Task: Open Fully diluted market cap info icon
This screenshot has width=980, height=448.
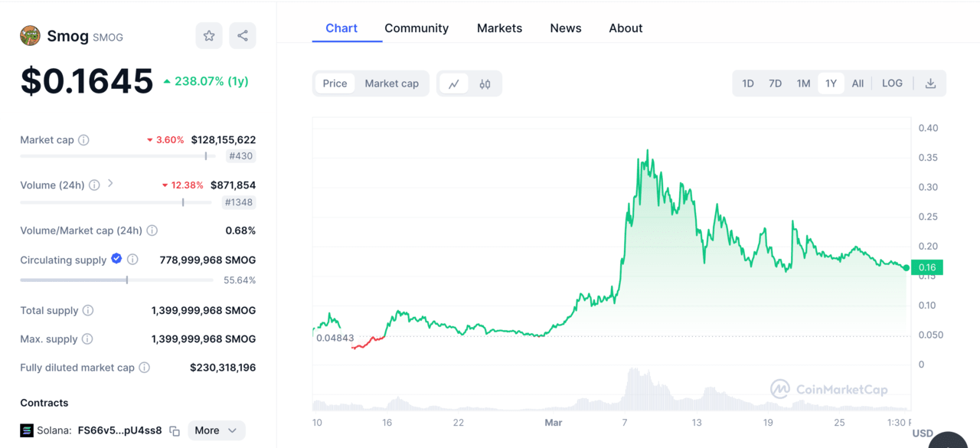Action: coord(144,368)
